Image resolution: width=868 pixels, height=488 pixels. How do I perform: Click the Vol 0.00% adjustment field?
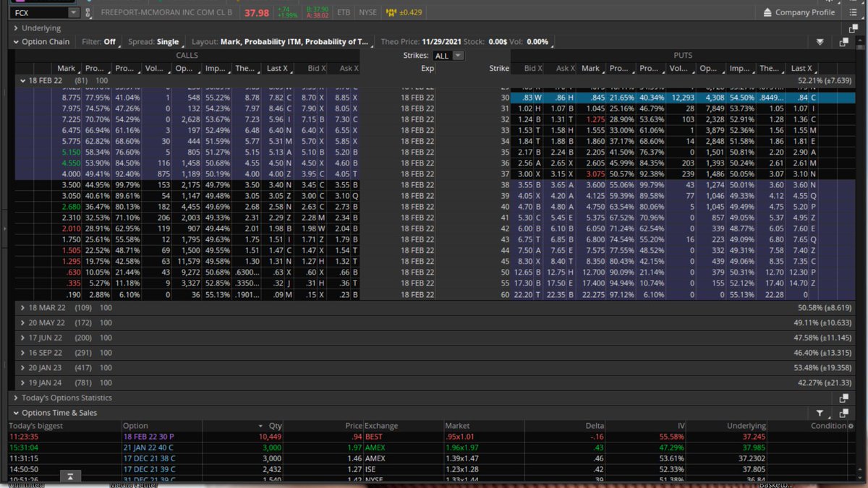click(x=537, y=42)
